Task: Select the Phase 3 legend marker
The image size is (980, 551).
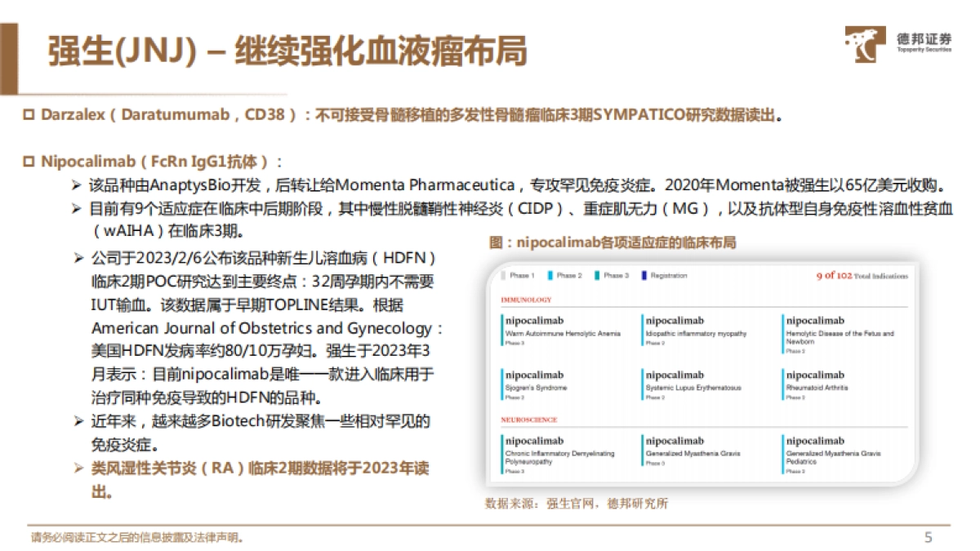Action: point(598,276)
